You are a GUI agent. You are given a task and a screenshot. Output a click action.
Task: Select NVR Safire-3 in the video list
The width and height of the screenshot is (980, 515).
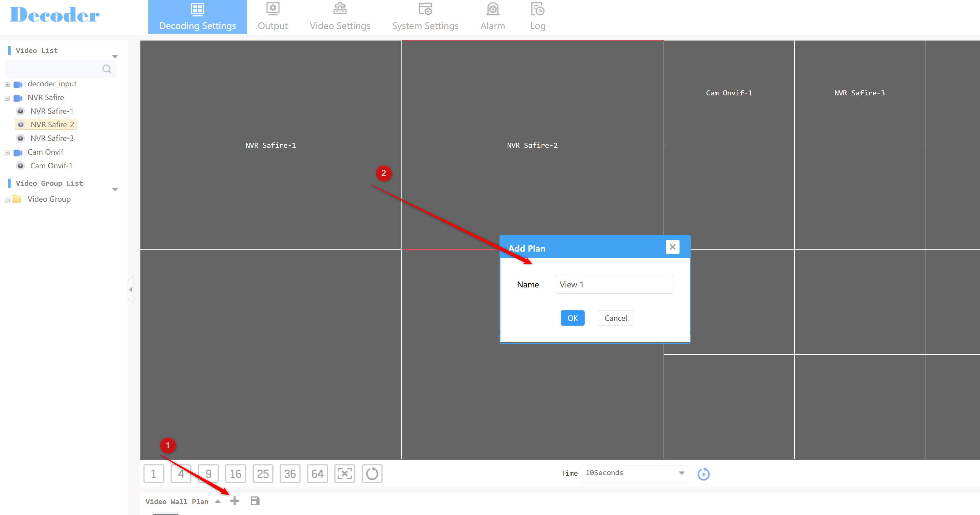pos(52,138)
